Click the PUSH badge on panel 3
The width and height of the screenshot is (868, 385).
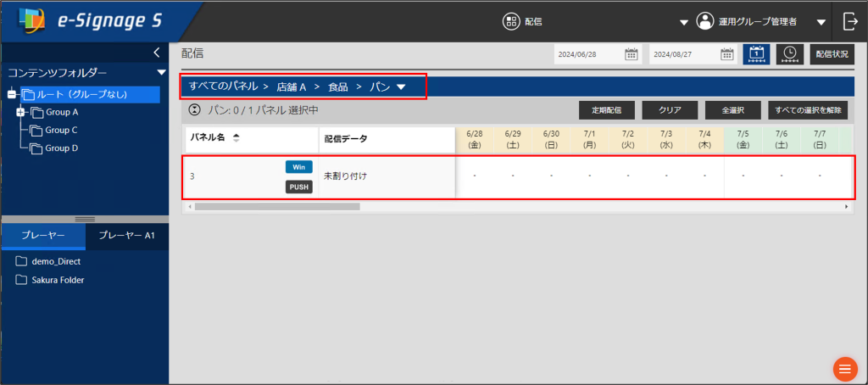tap(299, 187)
